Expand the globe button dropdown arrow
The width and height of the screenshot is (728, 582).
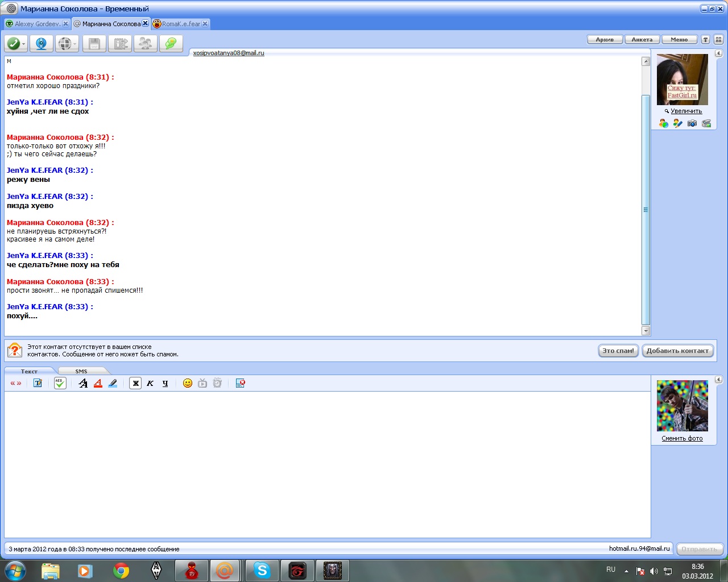(75, 44)
